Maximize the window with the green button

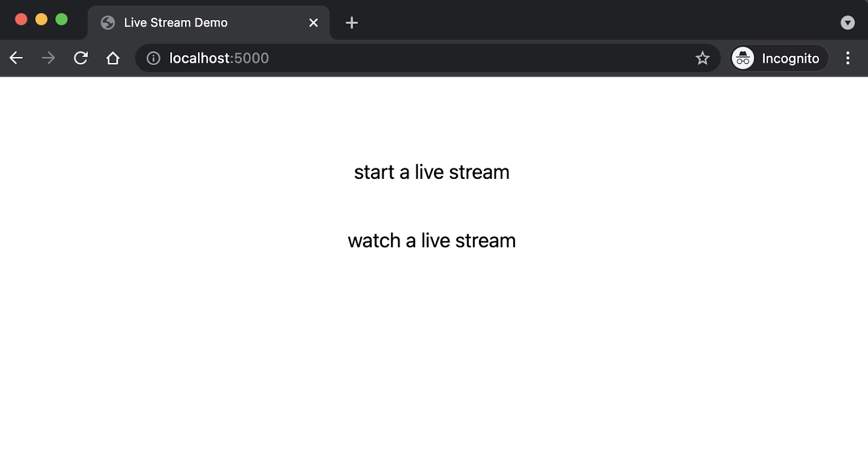tap(62, 20)
